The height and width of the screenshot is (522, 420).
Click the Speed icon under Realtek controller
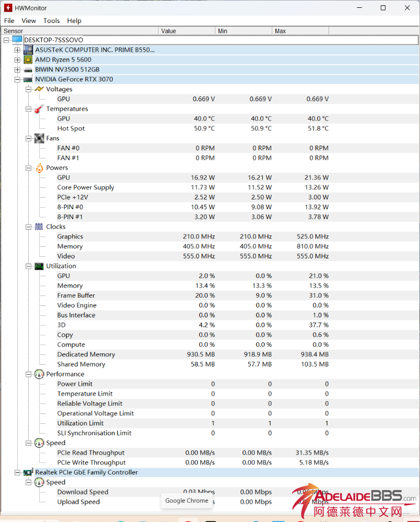coord(39,482)
